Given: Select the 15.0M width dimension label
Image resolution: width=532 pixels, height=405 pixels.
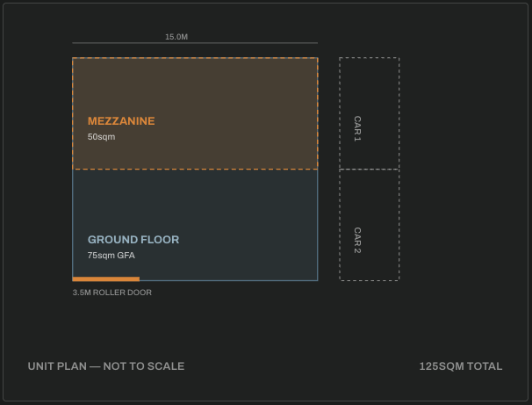Looking at the screenshot, I should pos(176,37).
